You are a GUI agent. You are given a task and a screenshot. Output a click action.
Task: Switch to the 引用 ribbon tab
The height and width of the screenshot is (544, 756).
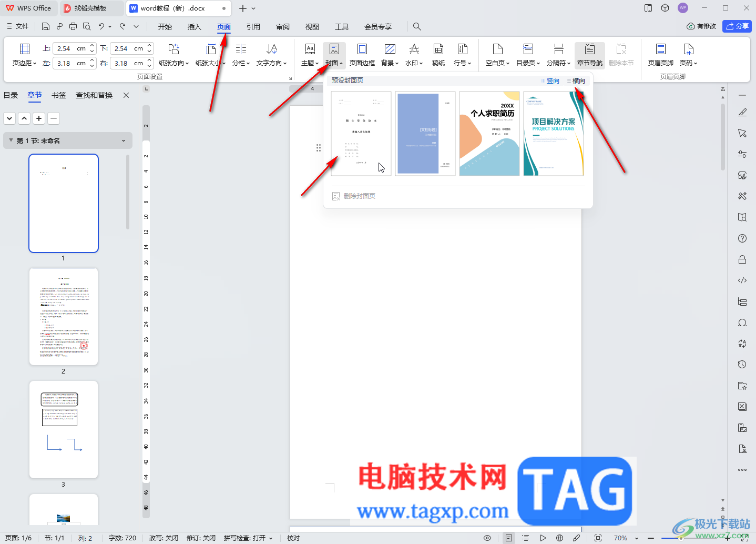click(253, 27)
